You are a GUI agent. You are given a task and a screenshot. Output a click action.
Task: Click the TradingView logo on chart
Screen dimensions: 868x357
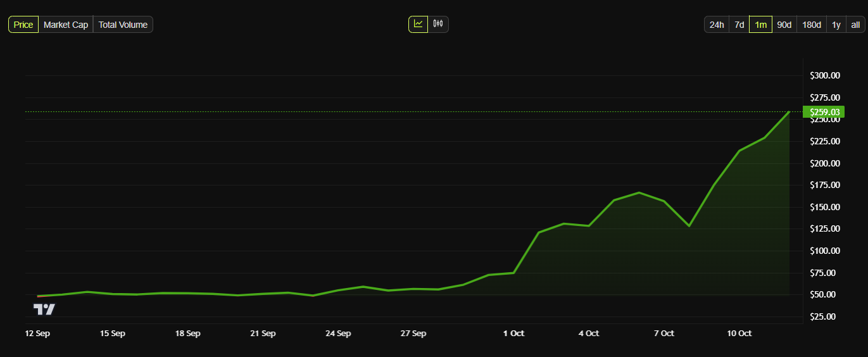point(44,310)
